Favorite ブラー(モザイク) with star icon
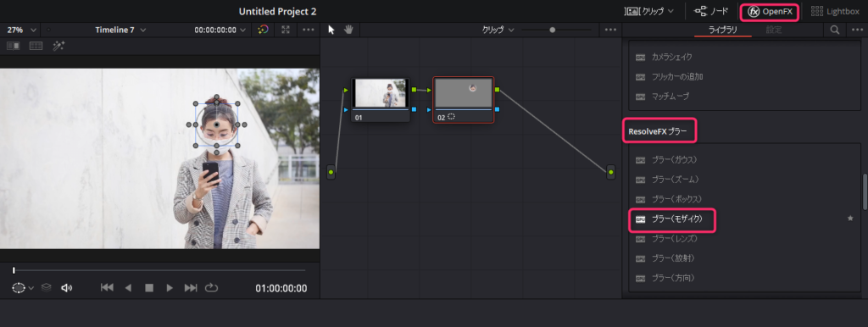 tap(850, 219)
